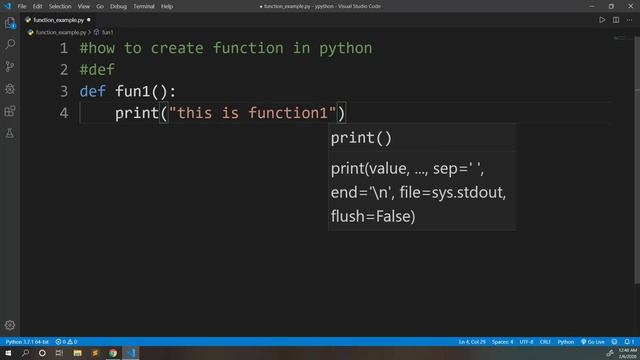Viewport: 640px width, 360px height.
Task: Change indentation via Spaces: 4
Action: (x=502, y=342)
